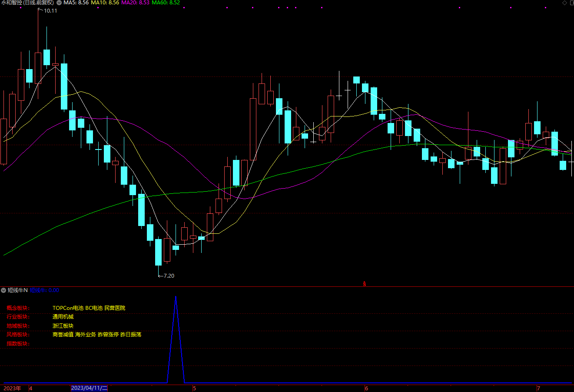Click the MA60: 8.52 indicator label
This screenshot has width=574, height=392.
coord(166,3)
